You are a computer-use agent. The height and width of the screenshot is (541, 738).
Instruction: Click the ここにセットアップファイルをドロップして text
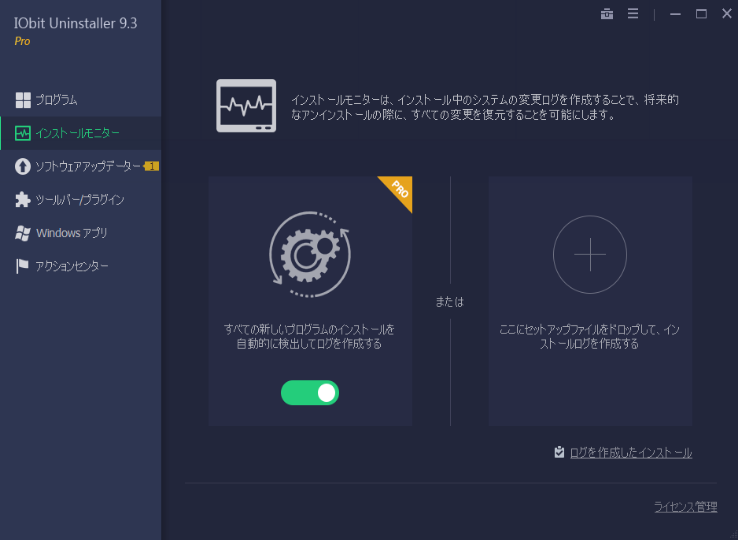click(589, 337)
